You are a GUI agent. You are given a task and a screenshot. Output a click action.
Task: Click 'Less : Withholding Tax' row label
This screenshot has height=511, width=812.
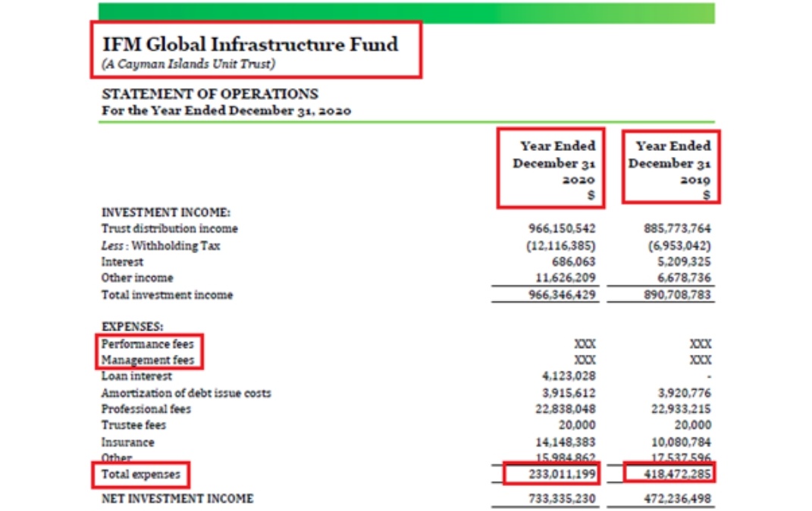(x=161, y=246)
